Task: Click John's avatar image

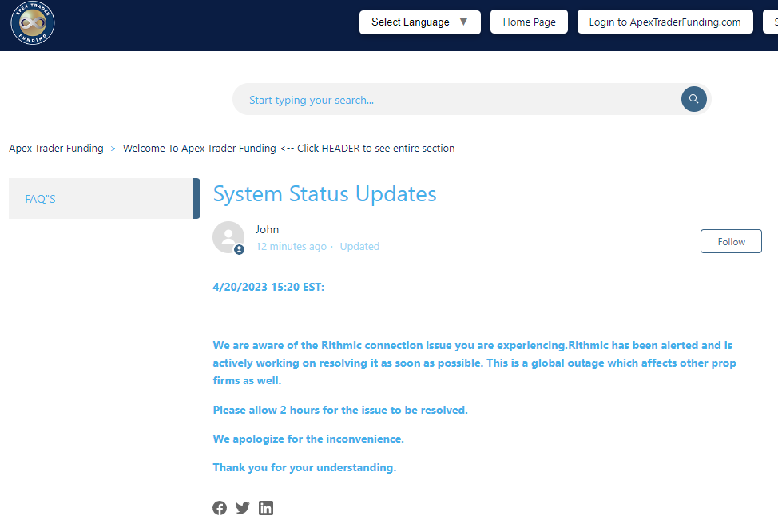Action: point(228,238)
